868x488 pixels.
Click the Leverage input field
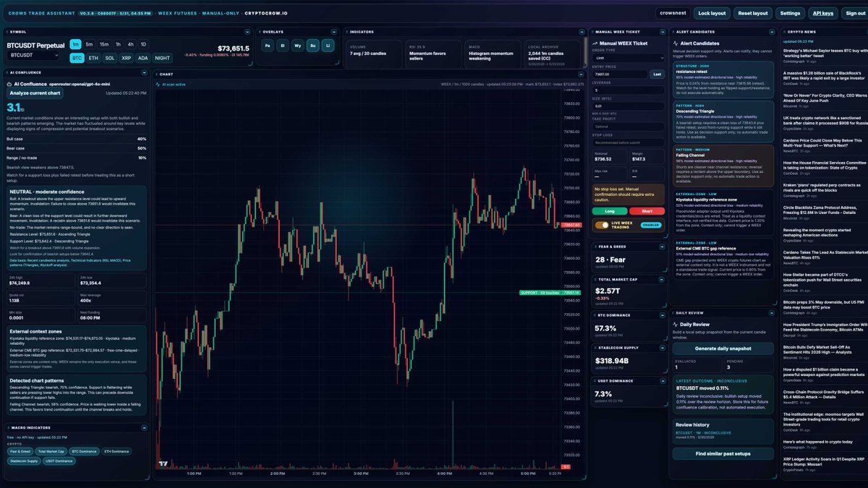pyautogui.click(x=628, y=90)
